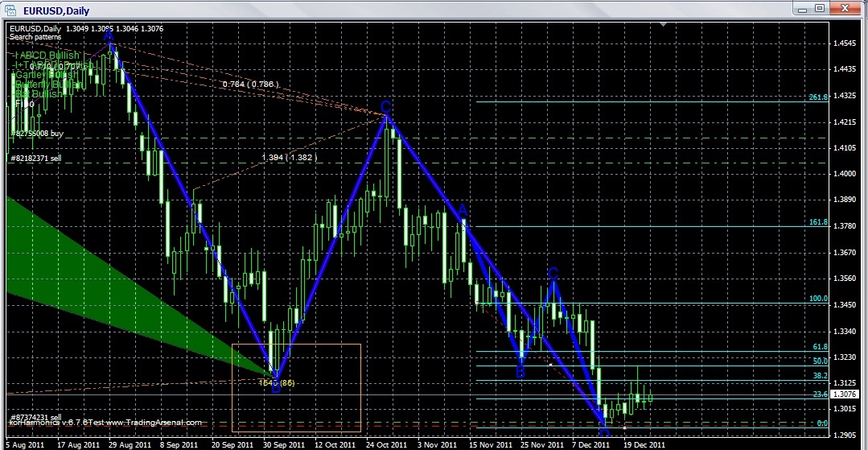Click the 29 Aug 2011 date label
The image size is (868, 450).
tap(130, 444)
